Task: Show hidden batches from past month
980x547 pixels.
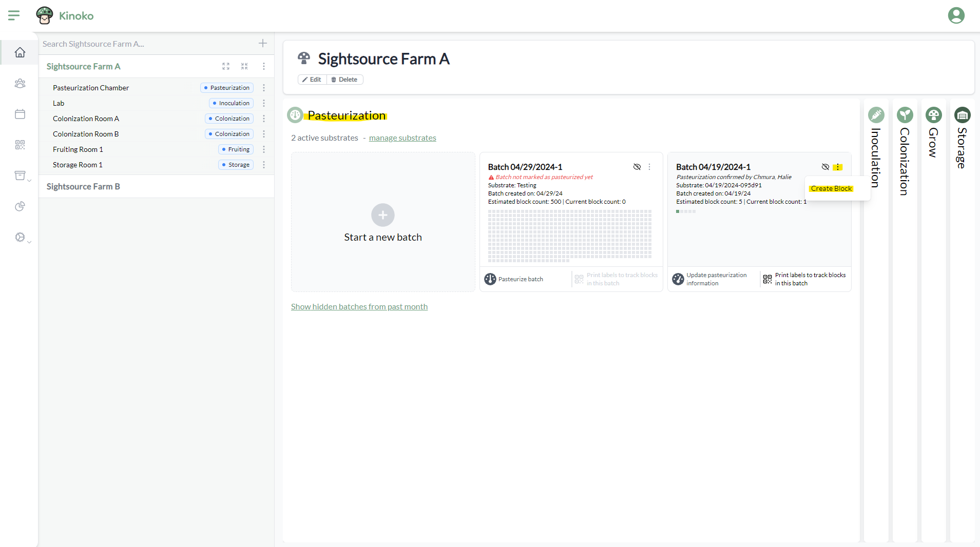Action: tap(359, 306)
